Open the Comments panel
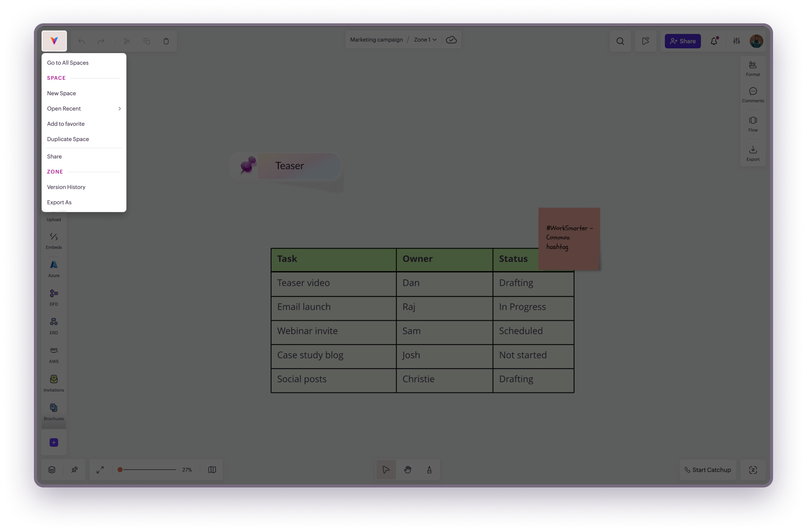 753,95
